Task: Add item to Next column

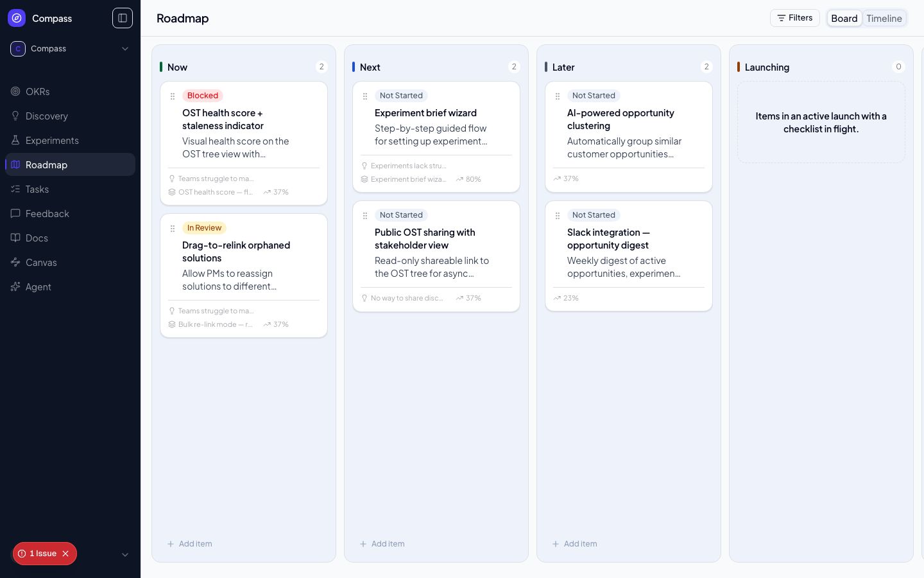Action: pos(382,544)
